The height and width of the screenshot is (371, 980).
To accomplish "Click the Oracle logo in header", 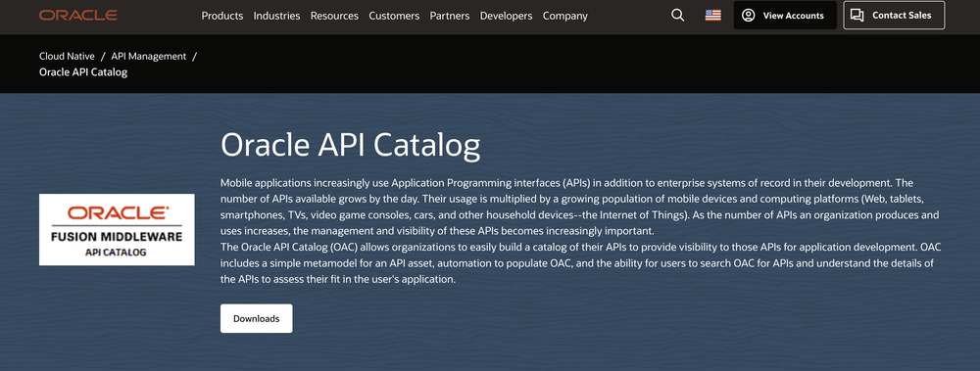I will [x=78, y=16].
